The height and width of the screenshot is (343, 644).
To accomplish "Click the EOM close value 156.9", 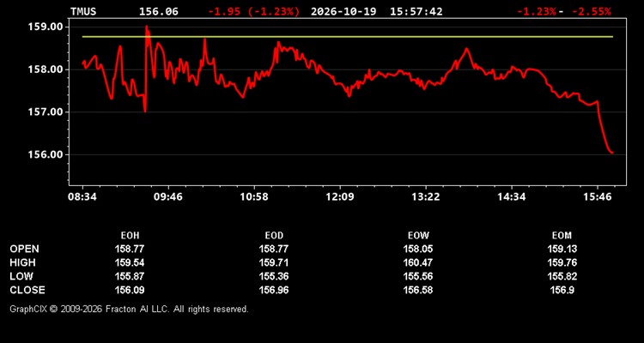I will click(x=562, y=290).
